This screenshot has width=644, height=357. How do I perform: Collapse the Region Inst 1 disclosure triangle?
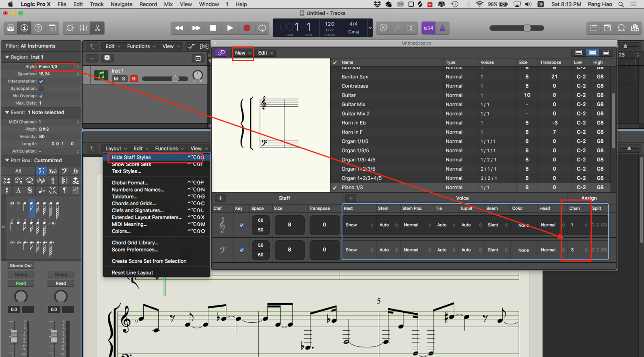[x=7, y=57]
